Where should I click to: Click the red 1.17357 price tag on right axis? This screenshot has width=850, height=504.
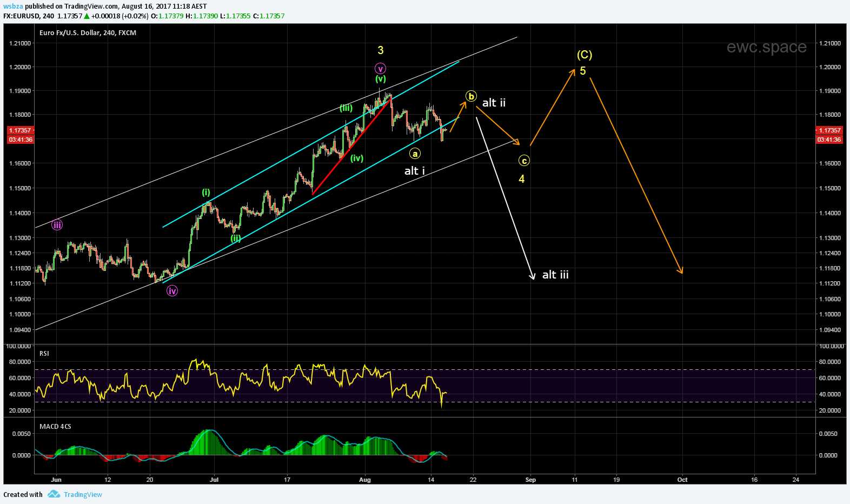click(829, 130)
